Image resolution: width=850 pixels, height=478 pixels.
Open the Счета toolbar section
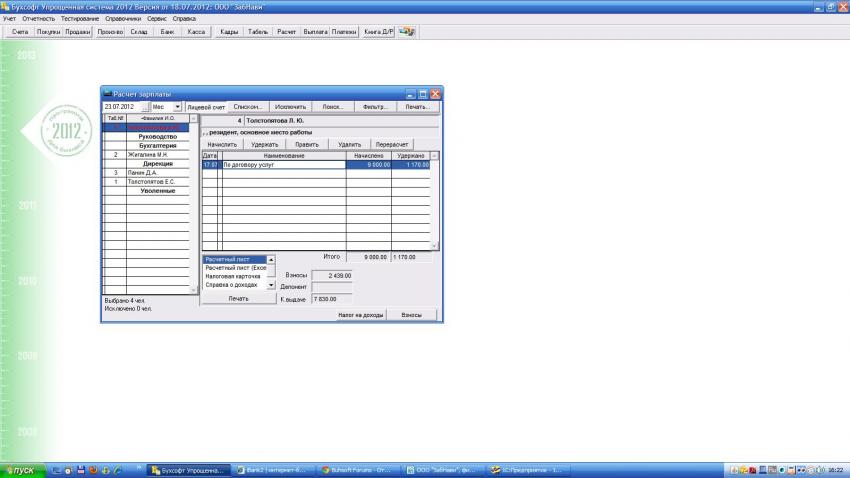pyautogui.click(x=19, y=32)
